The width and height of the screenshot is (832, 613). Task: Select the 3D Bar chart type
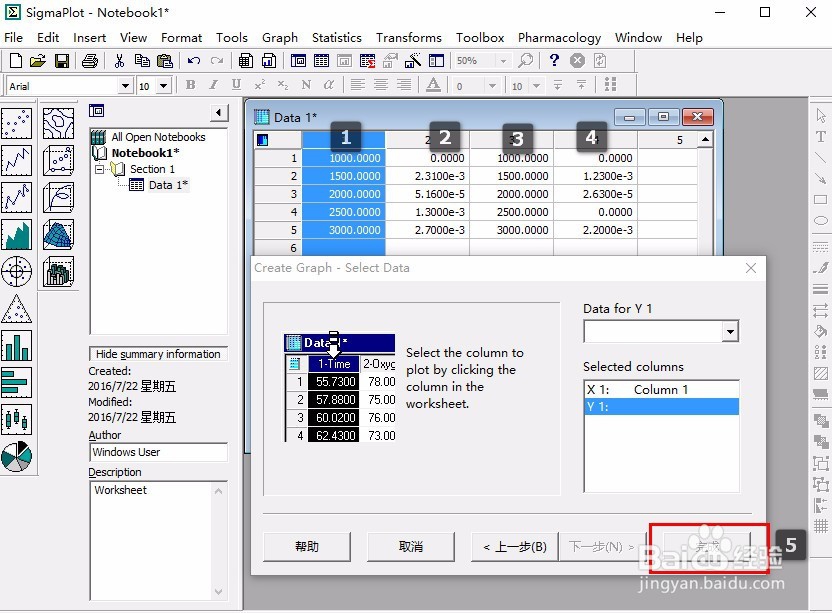58,272
